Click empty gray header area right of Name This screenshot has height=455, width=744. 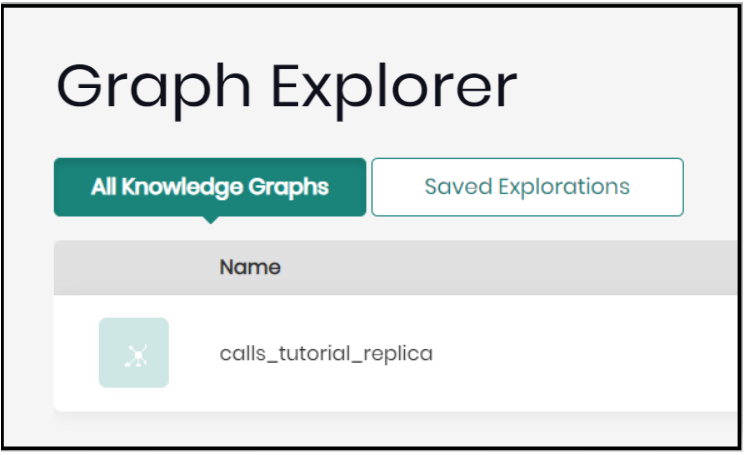click(500, 267)
